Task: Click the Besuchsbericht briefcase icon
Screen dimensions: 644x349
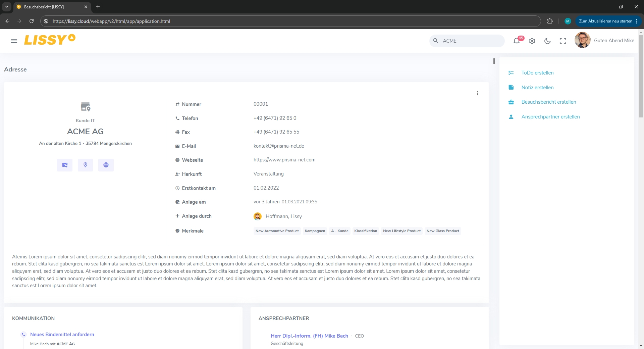Action: coord(511,102)
